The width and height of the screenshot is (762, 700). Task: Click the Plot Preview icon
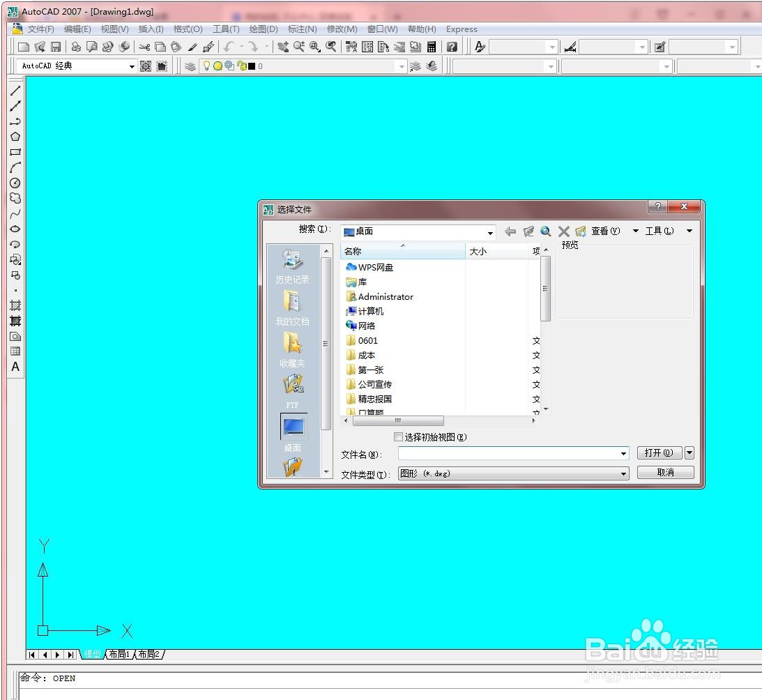point(92,47)
